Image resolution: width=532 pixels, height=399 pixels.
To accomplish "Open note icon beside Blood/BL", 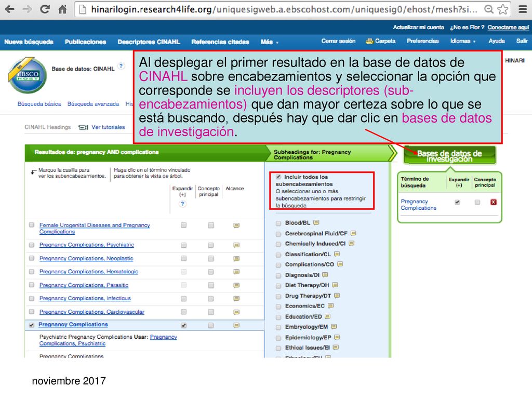I will click(x=316, y=222).
